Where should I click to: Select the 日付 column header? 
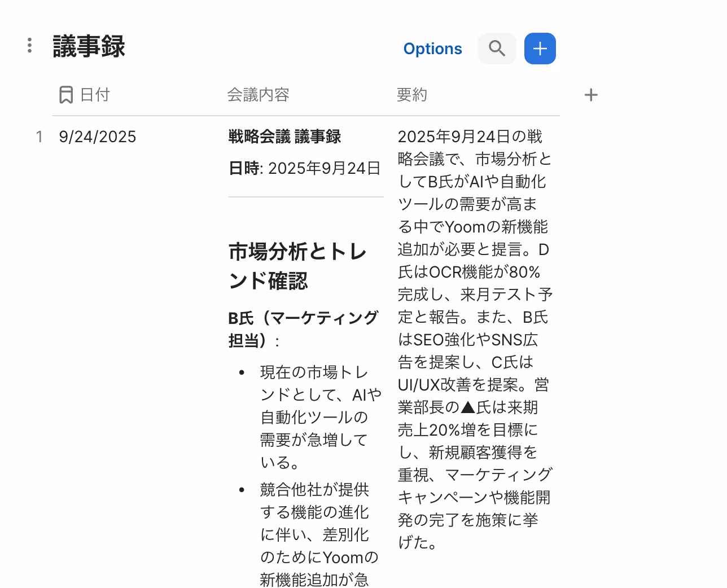coord(95,95)
